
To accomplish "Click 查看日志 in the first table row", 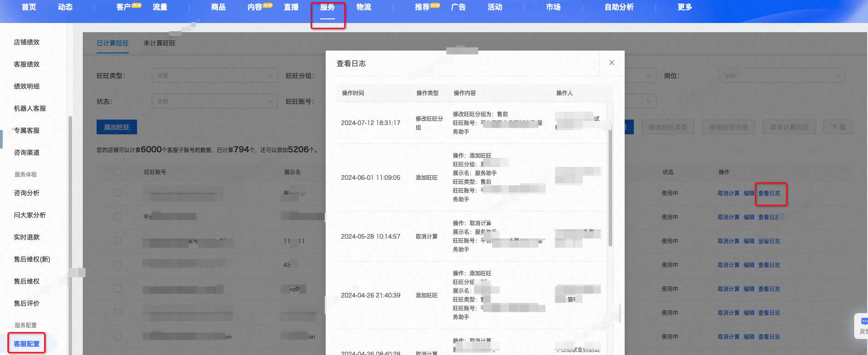I will click(x=769, y=194).
